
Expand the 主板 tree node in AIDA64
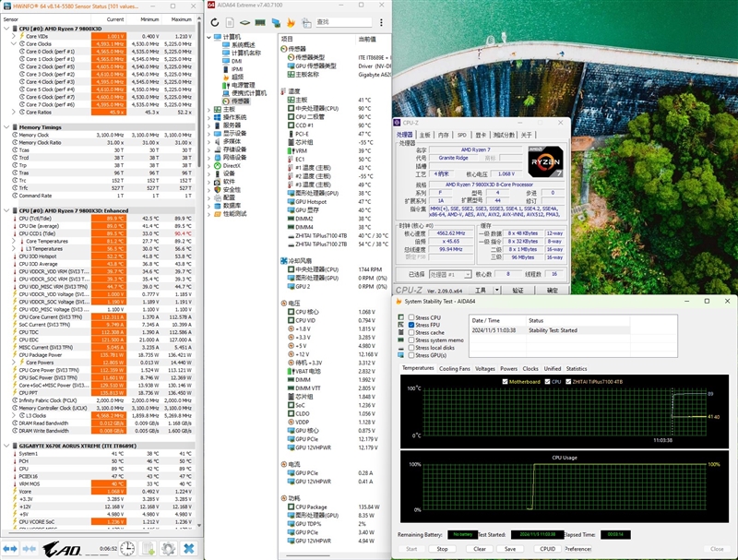(209, 109)
